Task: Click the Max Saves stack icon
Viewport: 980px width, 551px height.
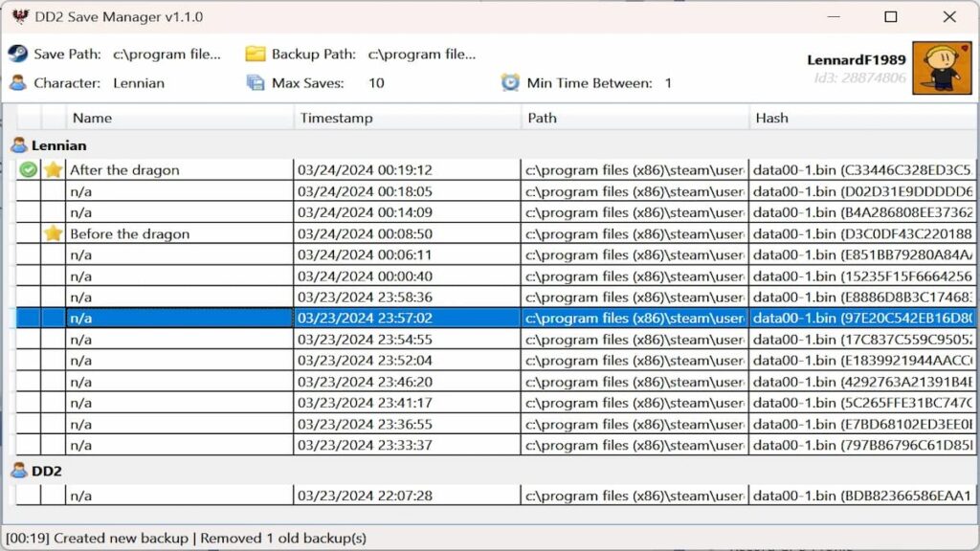Action: pos(255,83)
